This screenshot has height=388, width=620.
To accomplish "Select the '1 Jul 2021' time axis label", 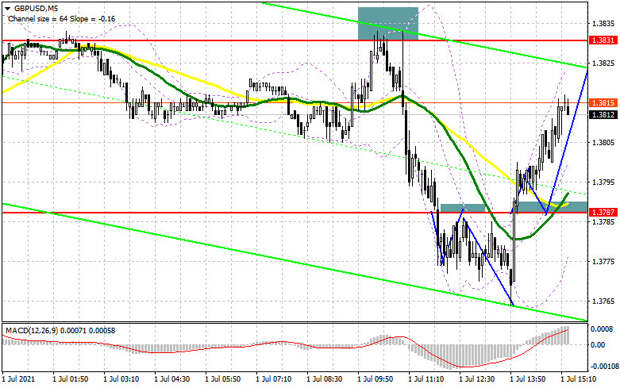I will tap(19, 379).
